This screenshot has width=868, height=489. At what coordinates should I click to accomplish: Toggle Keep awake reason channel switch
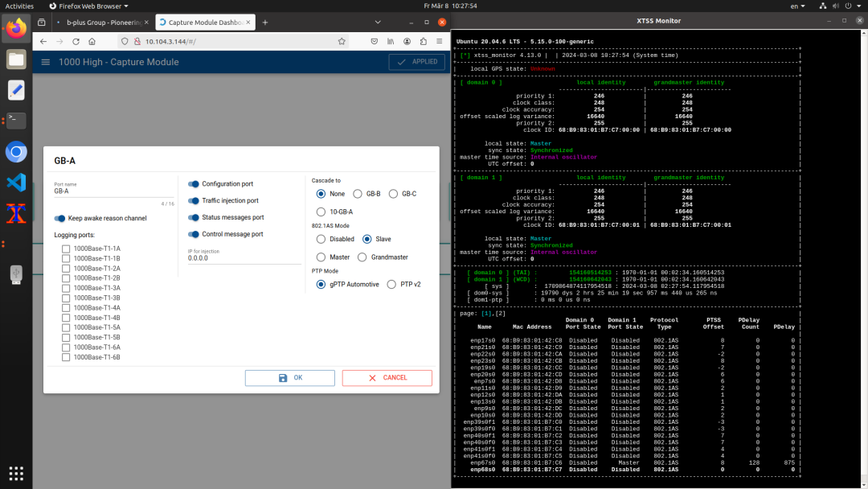tap(60, 218)
